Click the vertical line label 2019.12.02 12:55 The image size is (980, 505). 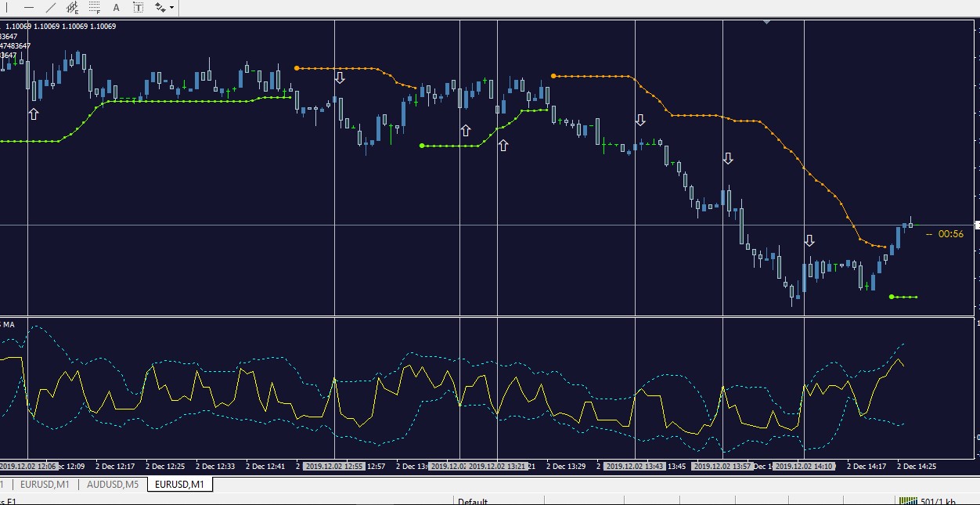click(x=334, y=467)
